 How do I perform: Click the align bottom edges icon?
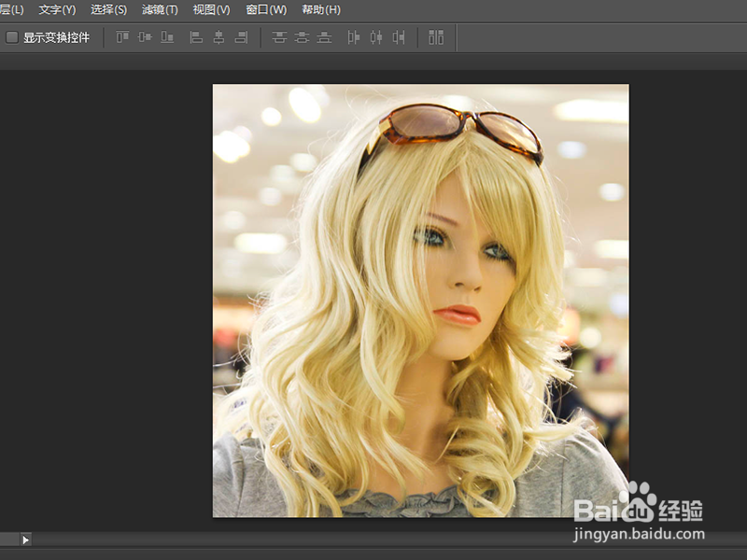click(x=167, y=36)
